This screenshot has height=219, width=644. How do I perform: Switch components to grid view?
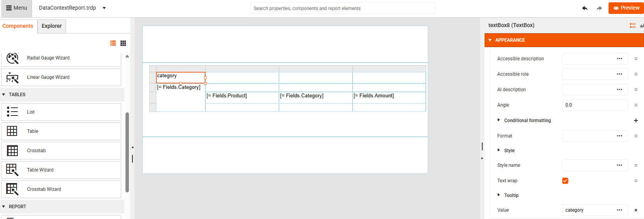(x=123, y=43)
